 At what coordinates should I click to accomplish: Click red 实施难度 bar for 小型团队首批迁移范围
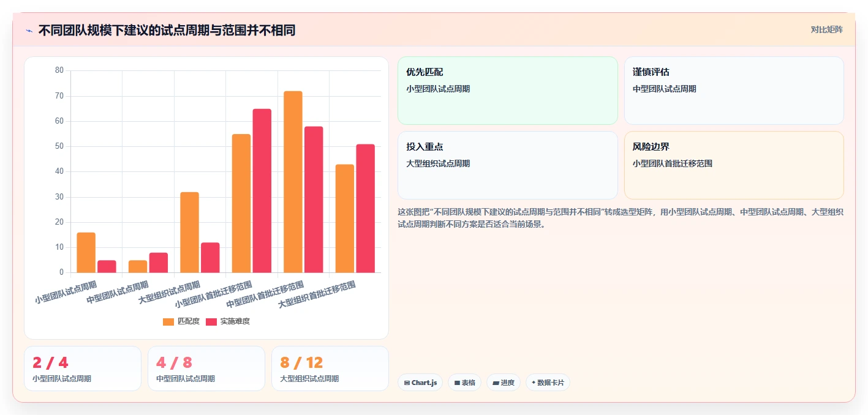click(x=262, y=190)
